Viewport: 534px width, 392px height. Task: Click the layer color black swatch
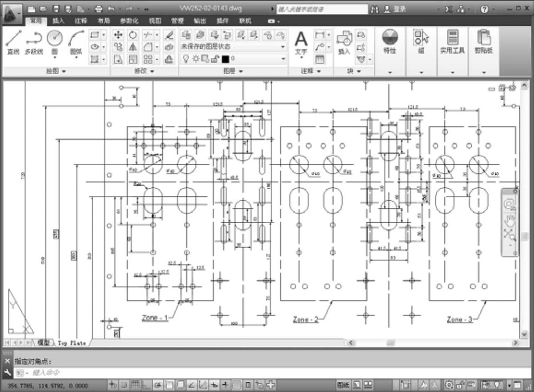[225, 59]
